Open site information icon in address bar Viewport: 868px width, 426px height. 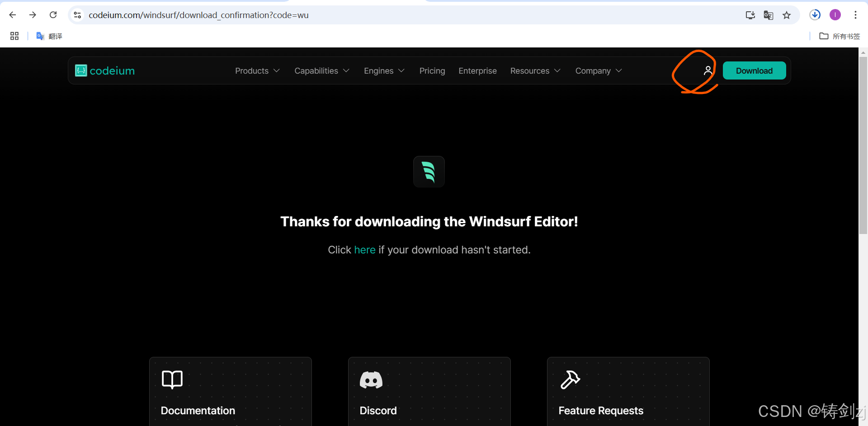click(77, 15)
